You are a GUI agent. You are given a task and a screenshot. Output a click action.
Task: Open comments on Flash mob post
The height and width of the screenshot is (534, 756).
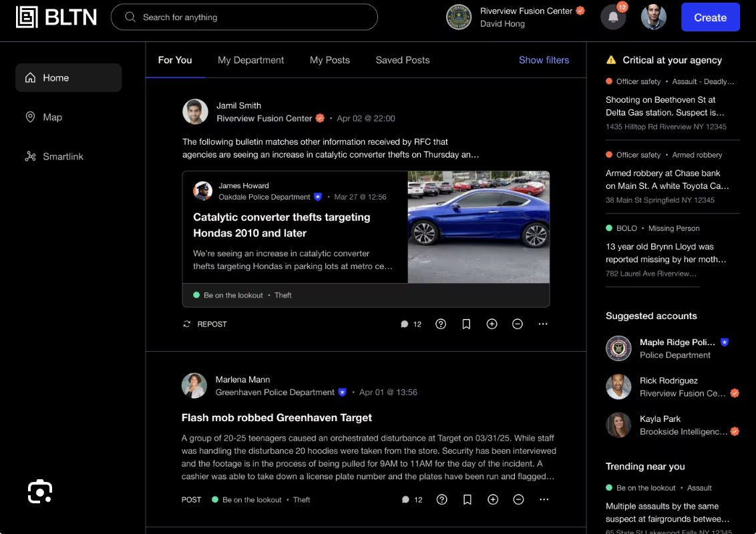[x=412, y=500]
